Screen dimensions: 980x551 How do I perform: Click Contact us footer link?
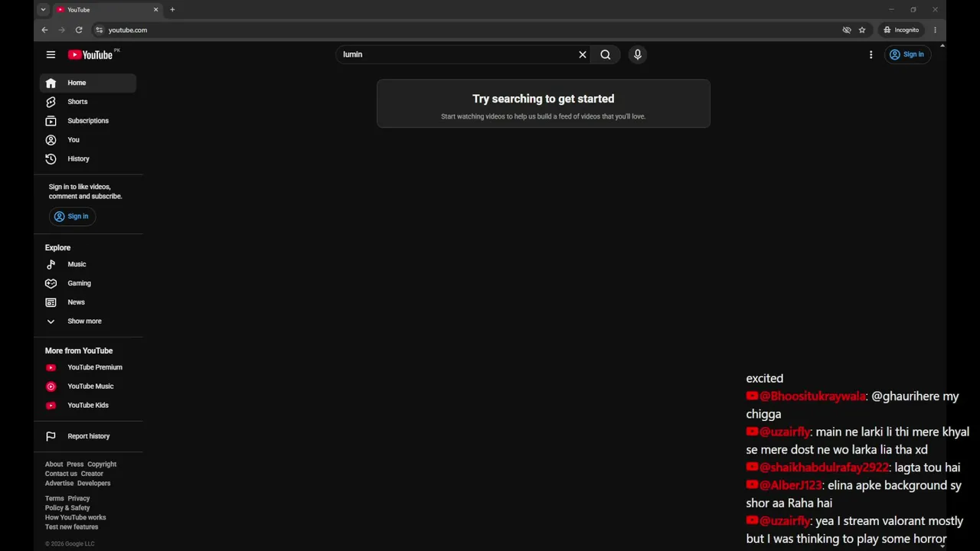click(x=61, y=474)
